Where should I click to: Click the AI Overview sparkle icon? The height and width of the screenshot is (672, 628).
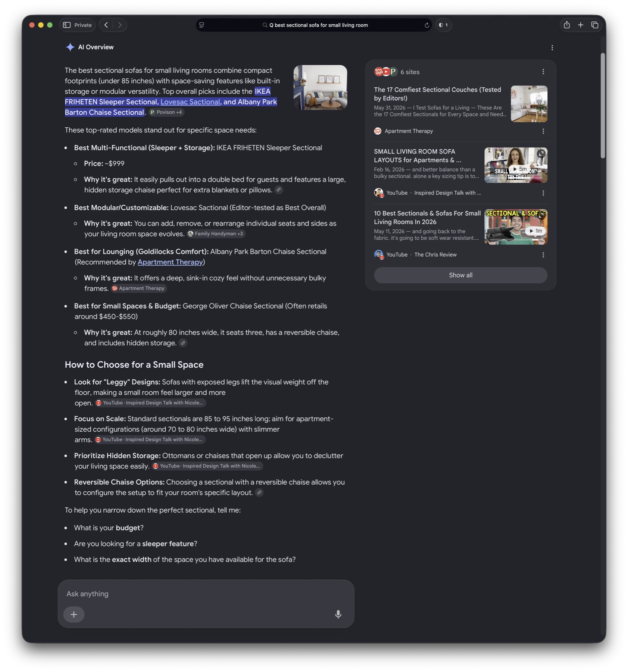click(x=70, y=47)
